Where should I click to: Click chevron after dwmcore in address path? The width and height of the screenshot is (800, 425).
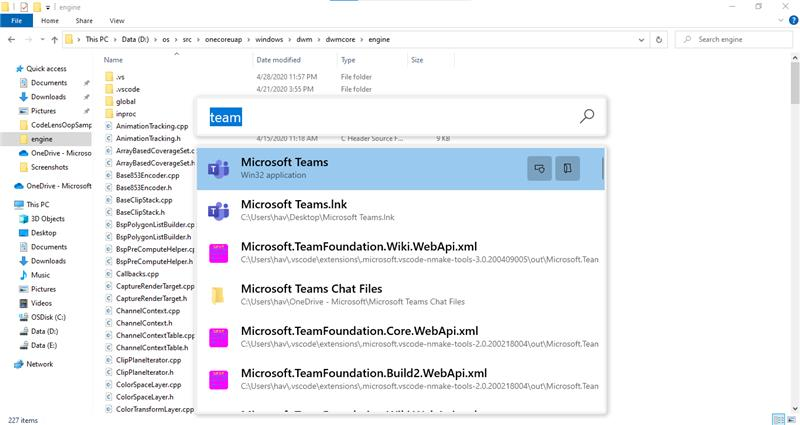pyautogui.click(x=362, y=39)
